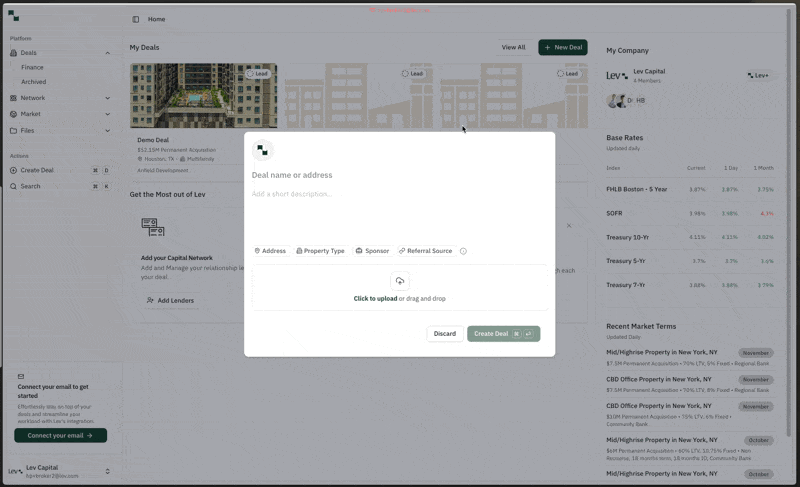Screen dimensions: 800x487
Task: Add a Sponsor to the deal
Action: tap(372, 251)
